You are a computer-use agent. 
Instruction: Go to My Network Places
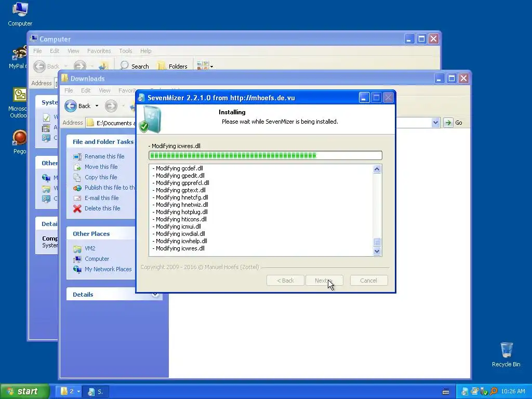tap(108, 269)
